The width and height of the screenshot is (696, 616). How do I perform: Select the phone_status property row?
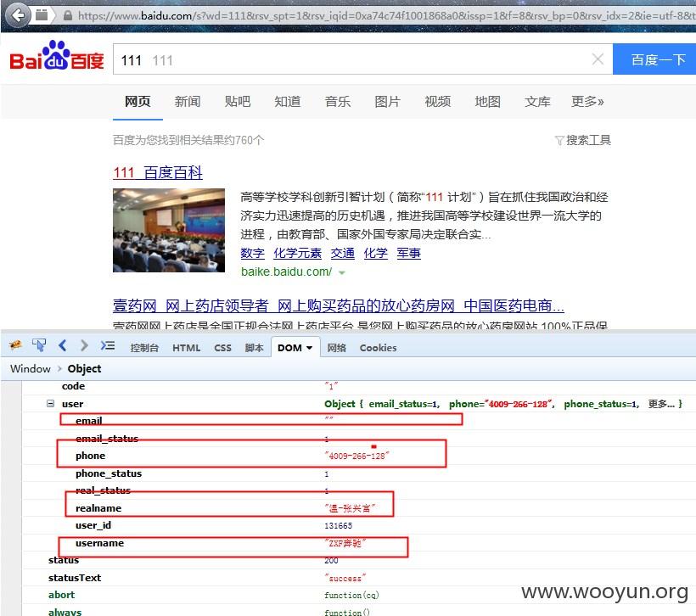click(x=359, y=473)
